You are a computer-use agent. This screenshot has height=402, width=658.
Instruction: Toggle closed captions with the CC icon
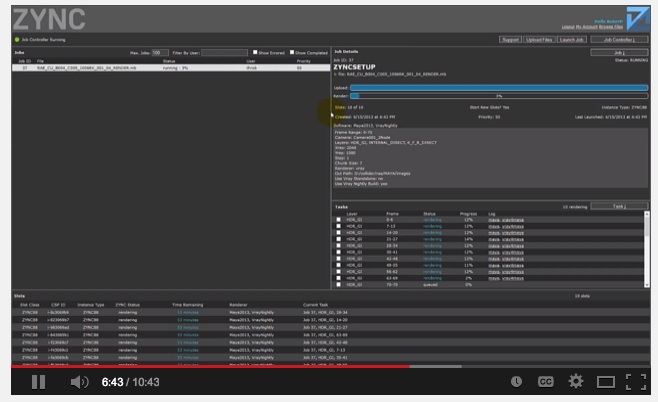tap(546, 381)
